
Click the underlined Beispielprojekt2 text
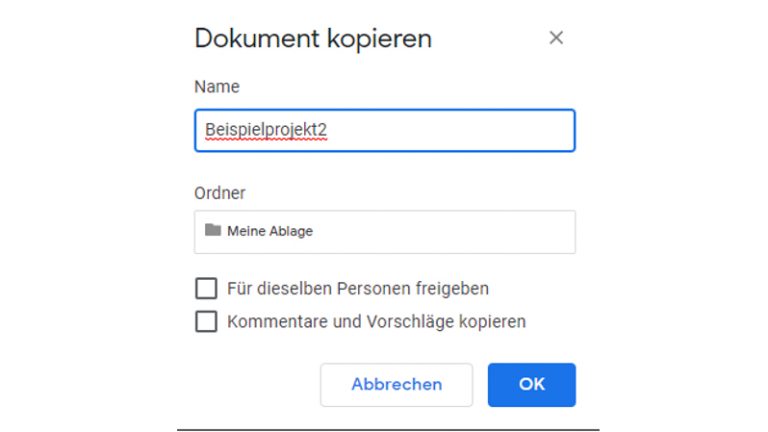pyautogui.click(x=265, y=131)
